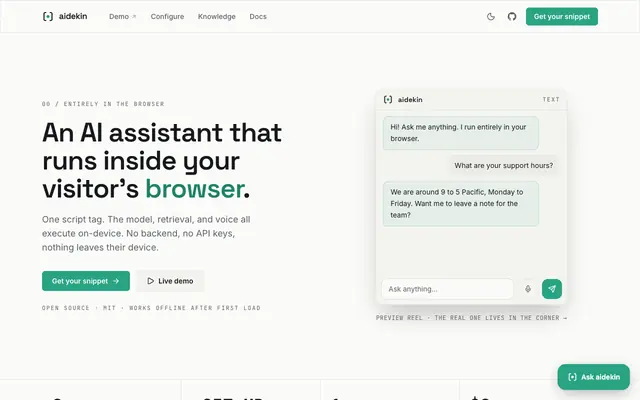Click 'One script tag' description paragraph
640x400 pixels.
146,233
